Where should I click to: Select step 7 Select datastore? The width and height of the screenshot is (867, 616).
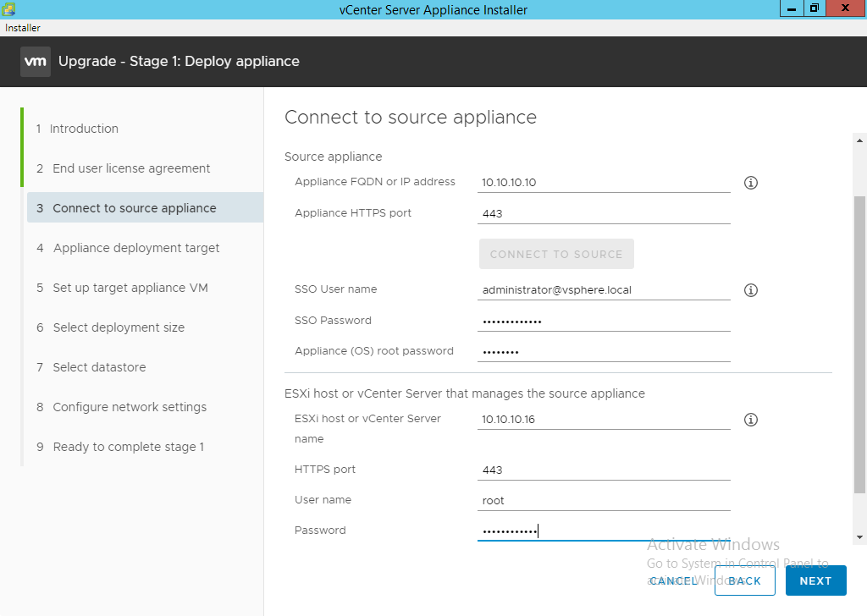[91, 367]
